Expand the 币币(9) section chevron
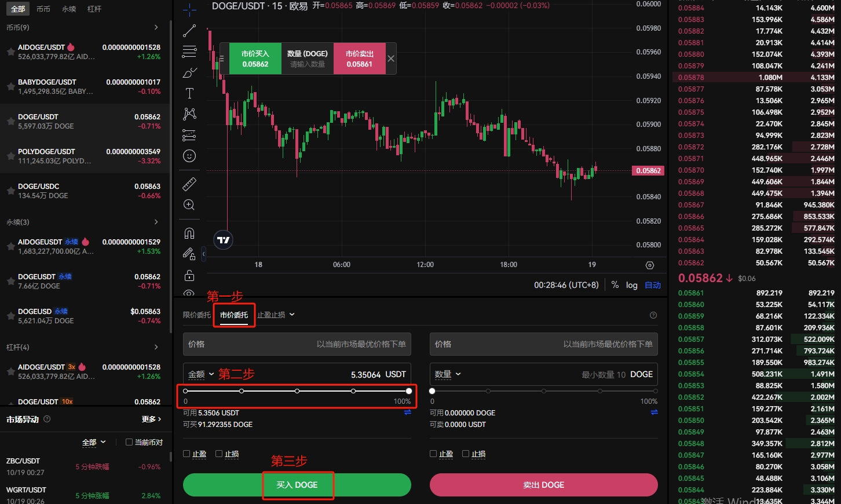The height and width of the screenshot is (504, 841). coord(156,27)
